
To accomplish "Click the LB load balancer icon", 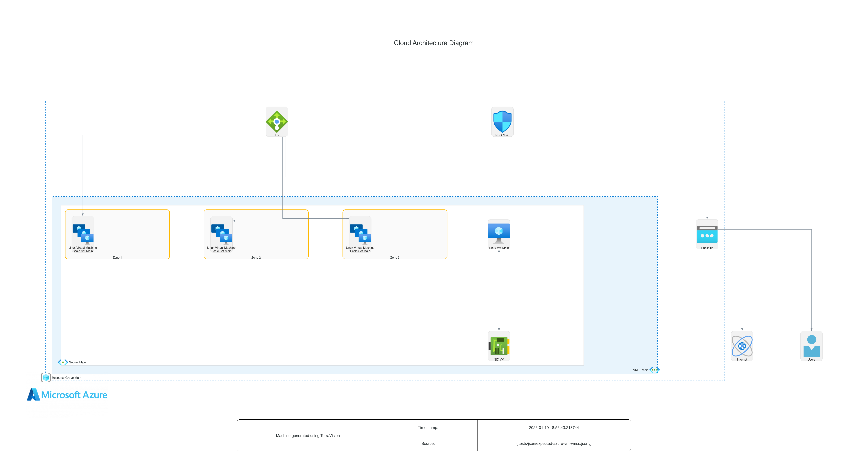I will (277, 121).
